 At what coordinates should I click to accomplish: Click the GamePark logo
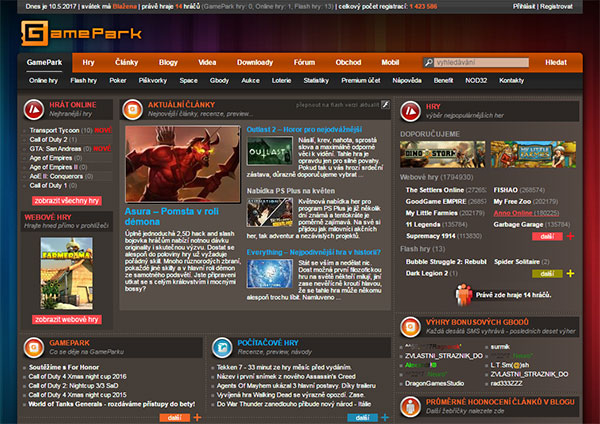81,33
